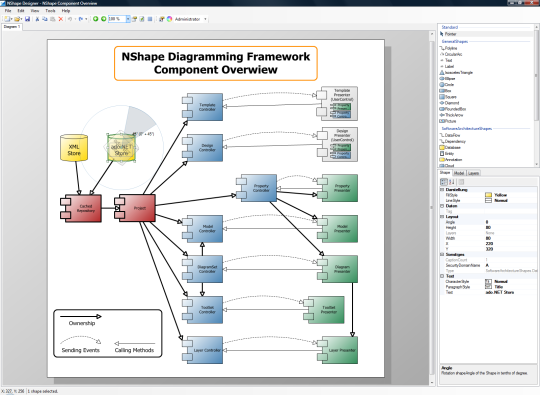Viewport: 540px width, 395px height.
Task: Click the XML Store database shape
Action: click(74, 148)
